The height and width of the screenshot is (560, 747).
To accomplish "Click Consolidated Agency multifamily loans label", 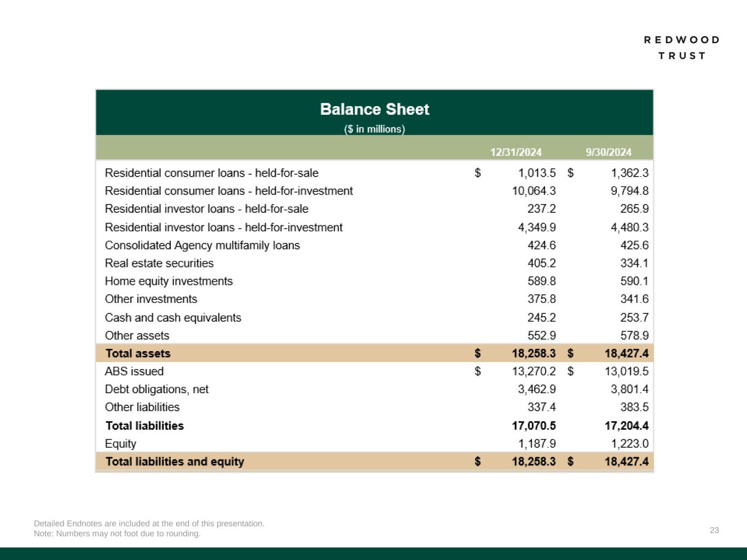I will [x=202, y=246].
